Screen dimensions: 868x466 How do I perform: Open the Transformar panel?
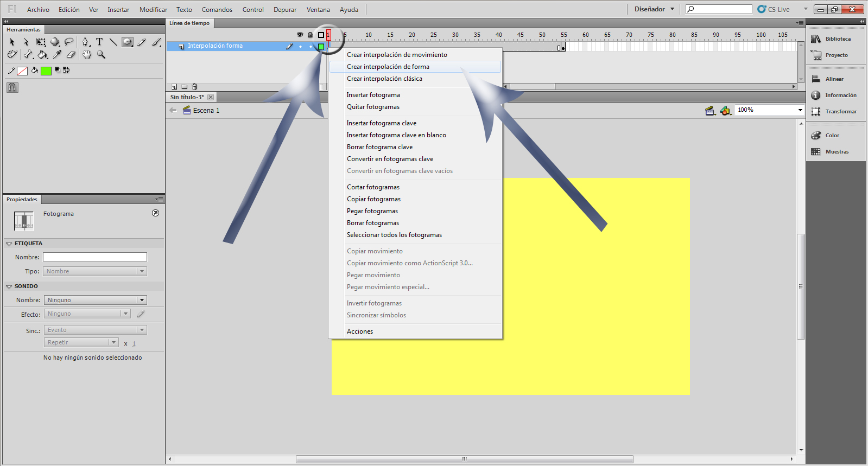835,112
